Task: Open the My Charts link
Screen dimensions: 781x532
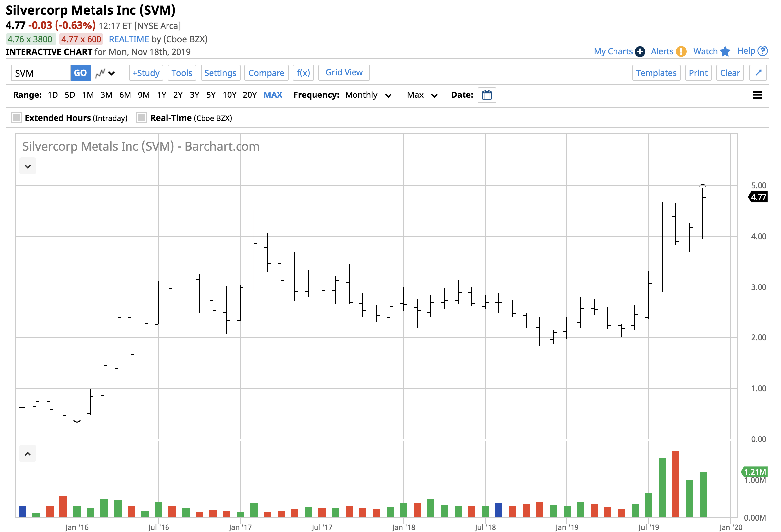Action: click(x=613, y=52)
